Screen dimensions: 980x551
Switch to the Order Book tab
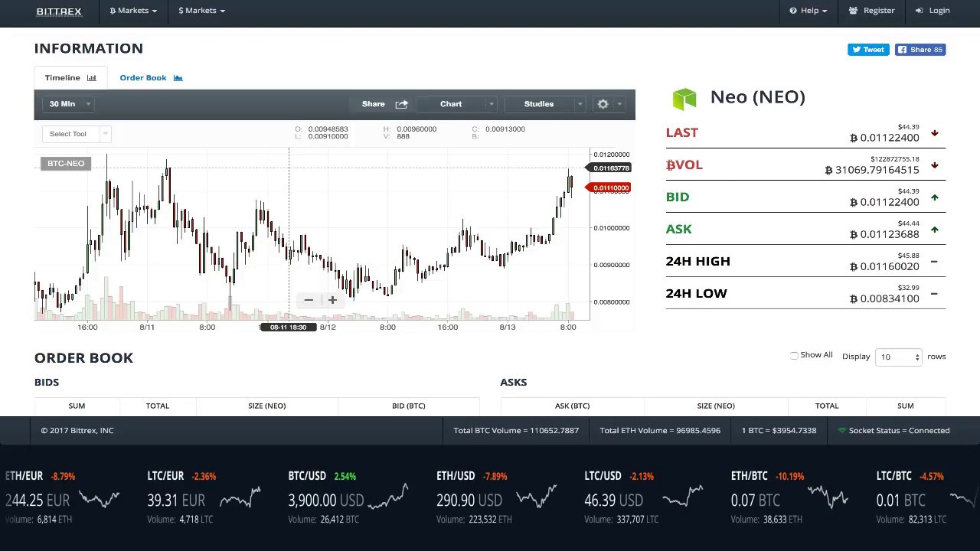151,78
